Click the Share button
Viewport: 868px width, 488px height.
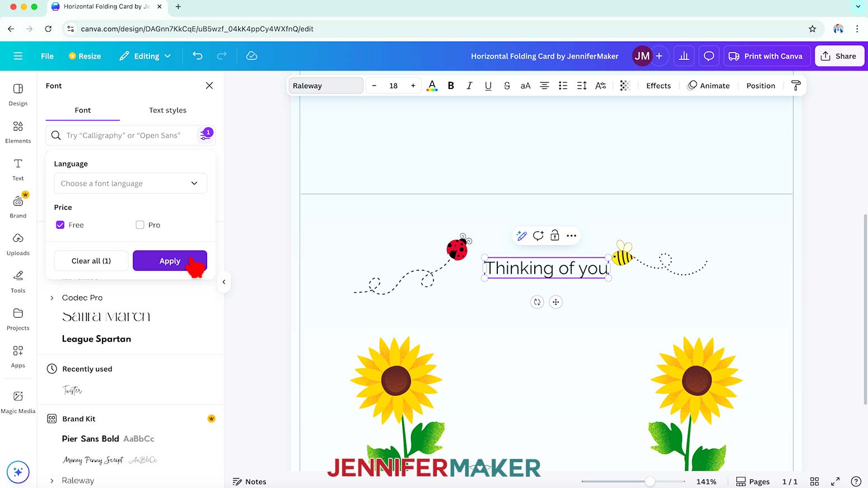[x=839, y=56]
